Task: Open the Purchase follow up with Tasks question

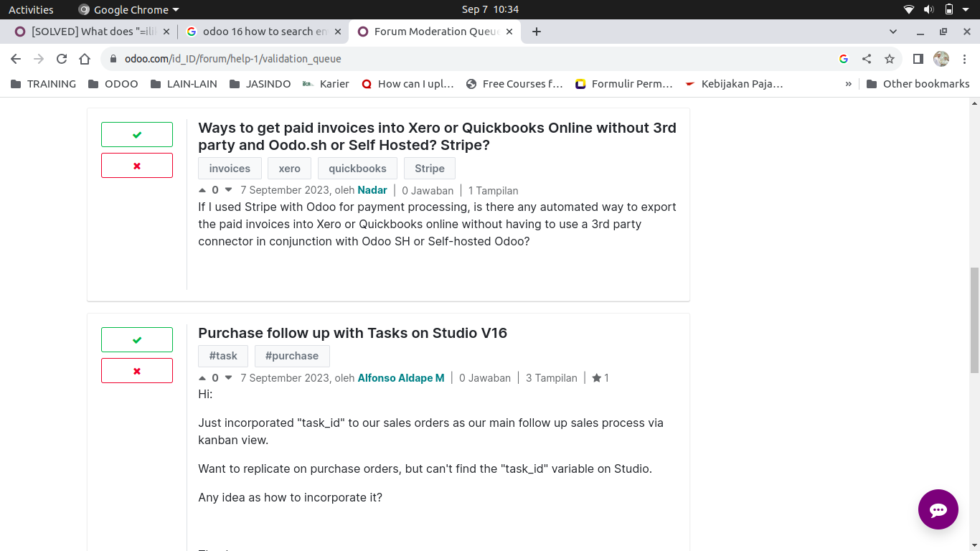Action: tap(352, 333)
